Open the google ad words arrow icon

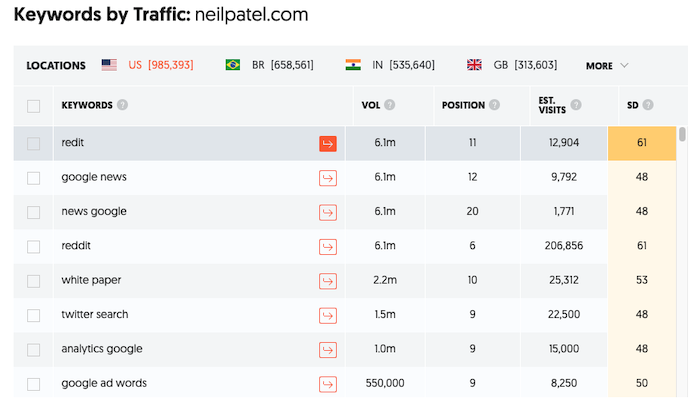click(x=328, y=385)
